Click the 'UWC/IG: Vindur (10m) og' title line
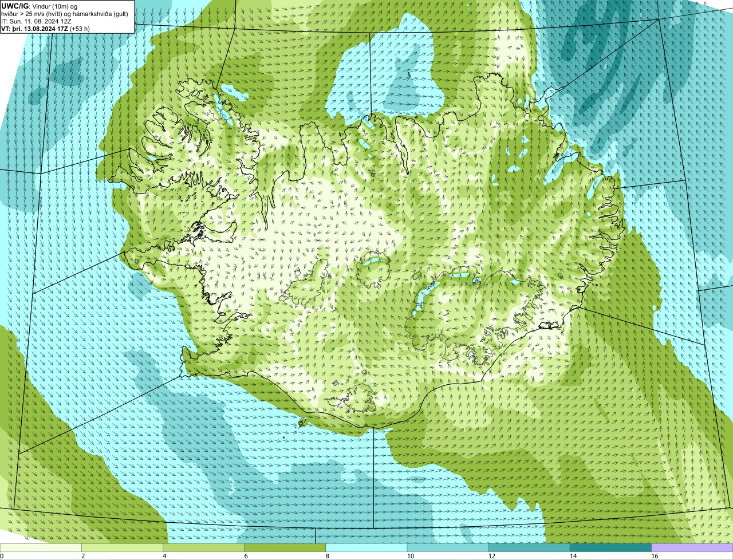The image size is (733, 560). (x=39, y=6)
